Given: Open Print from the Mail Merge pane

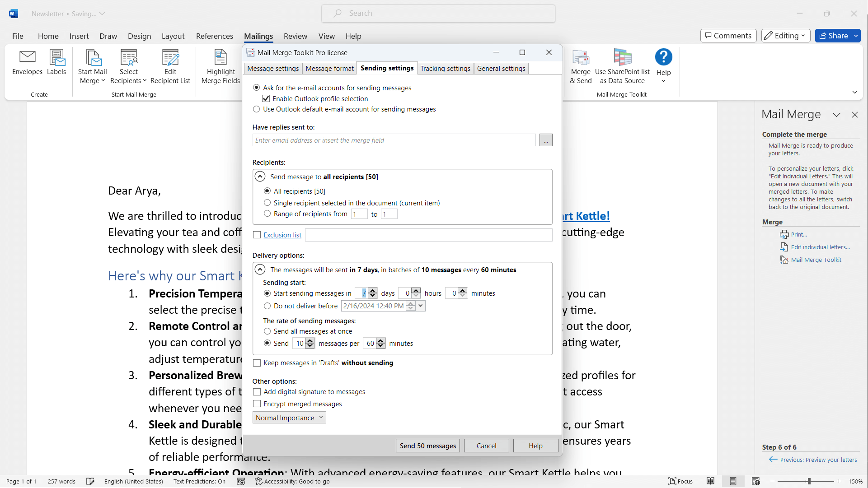Looking at the screenshot, I should (798, 234).
